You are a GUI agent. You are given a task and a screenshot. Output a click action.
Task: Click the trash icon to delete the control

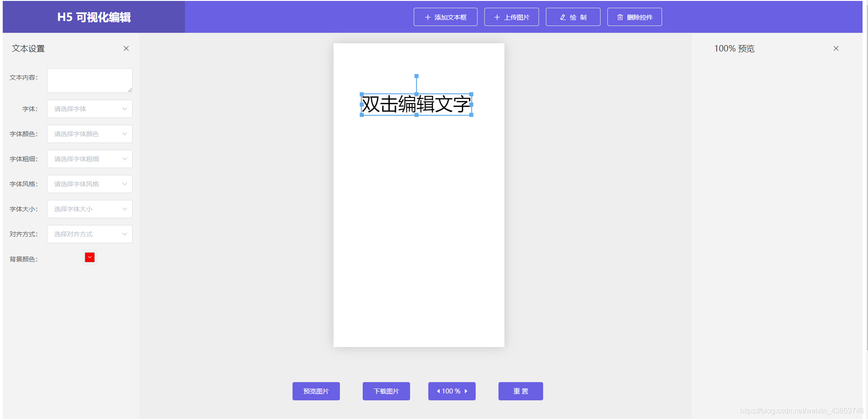coord(621,17)
